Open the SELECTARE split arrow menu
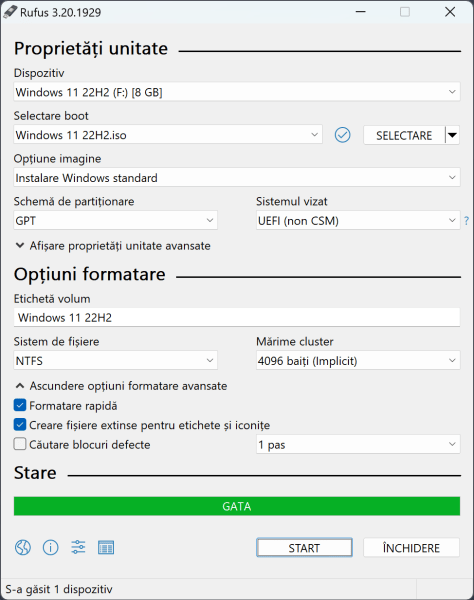Image resolution: width=474 pixels, height=600 pixels. coord(452,135)
